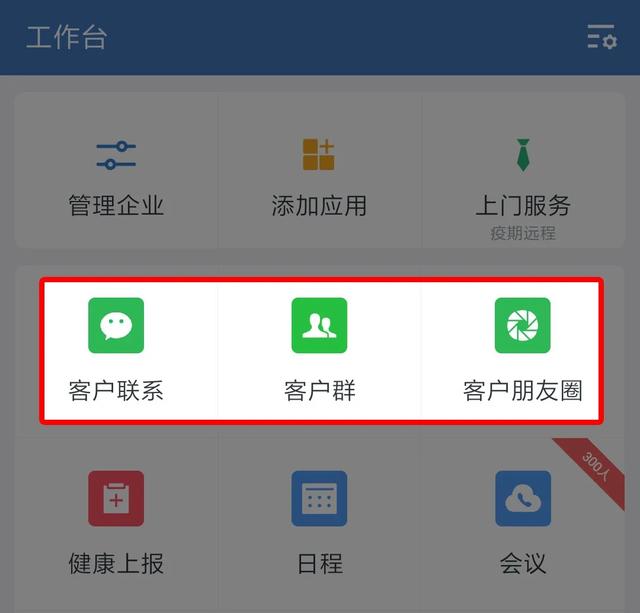The image size is (640, 613).
Task: Open the 客户联系 chat bubble icon
Action: [x=116, y=325]
